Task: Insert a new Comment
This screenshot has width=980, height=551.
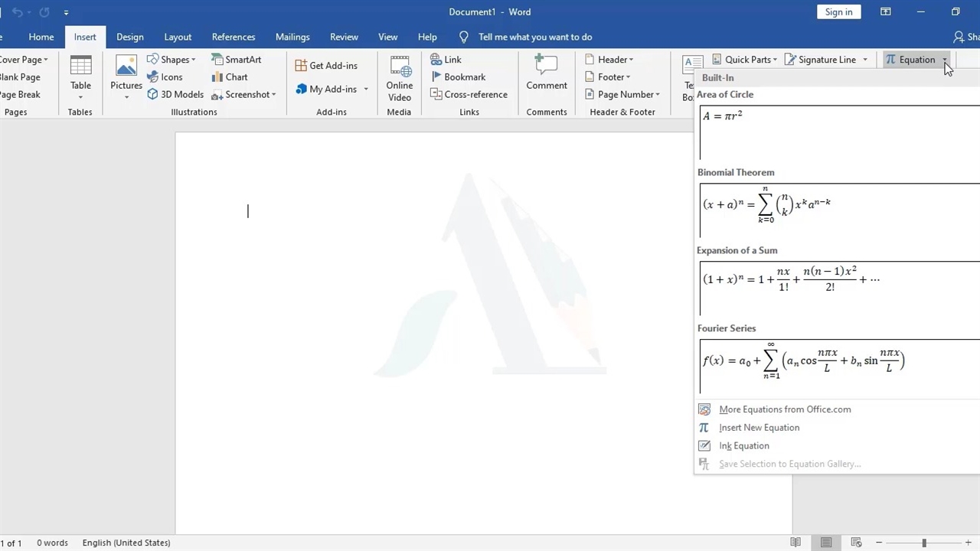Action: [x=546, y=75]
